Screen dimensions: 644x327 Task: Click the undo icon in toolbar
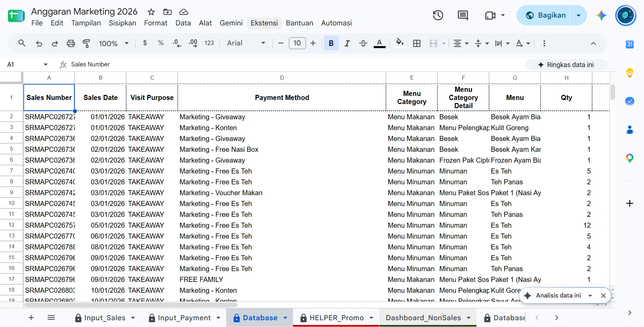[39, 43]
